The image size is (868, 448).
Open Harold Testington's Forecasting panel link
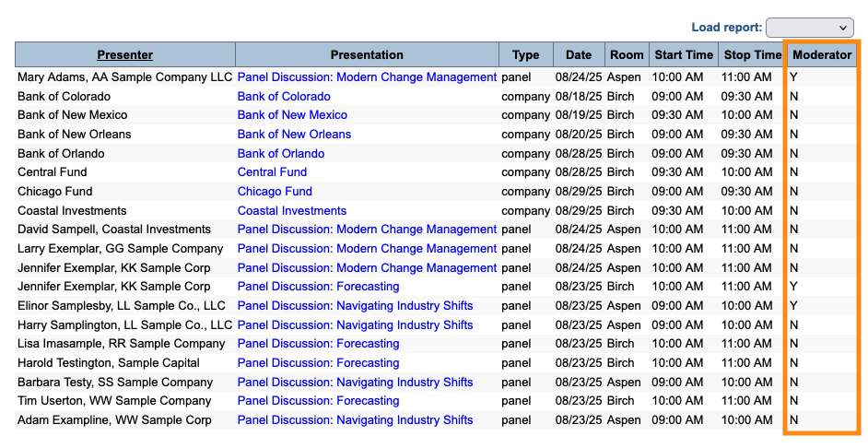pyautogui.click(x=318, y=362)
